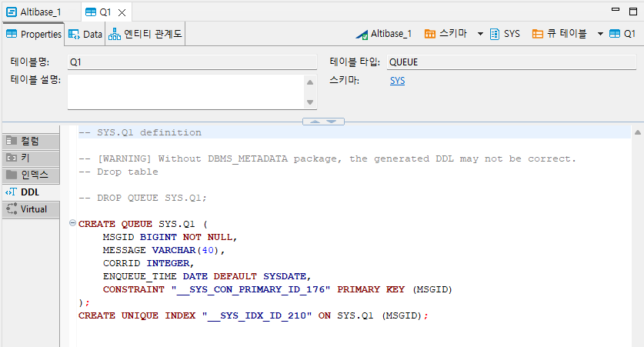Open the 키 side tab
This screenshot has height=347, width=644.
31,157
